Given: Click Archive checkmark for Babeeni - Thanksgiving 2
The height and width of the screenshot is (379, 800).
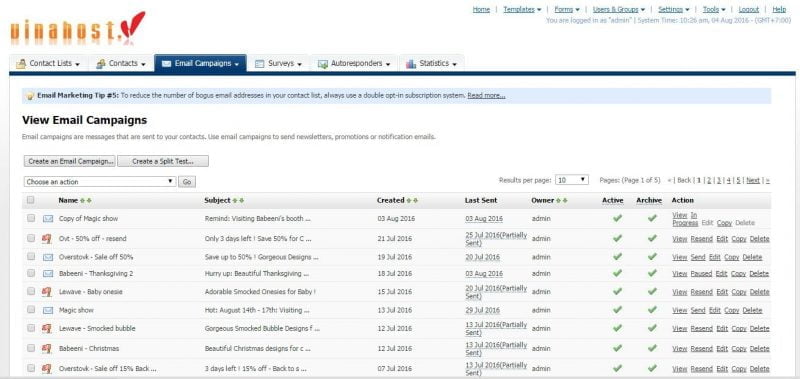Looking at the screenshot, I should click(652, 273).
